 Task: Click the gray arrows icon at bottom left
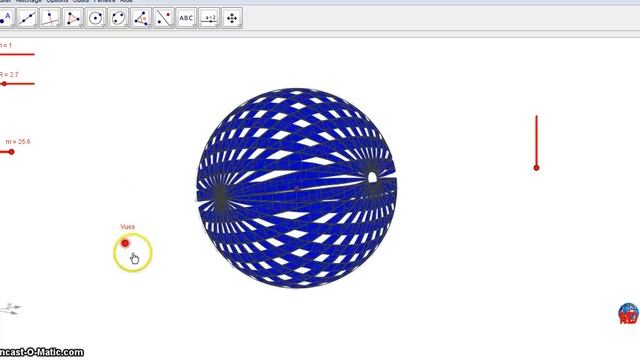(11, 309)
